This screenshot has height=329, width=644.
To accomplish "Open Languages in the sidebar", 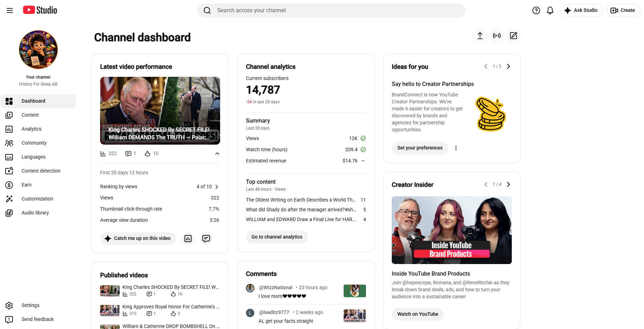I will point(38,157).
